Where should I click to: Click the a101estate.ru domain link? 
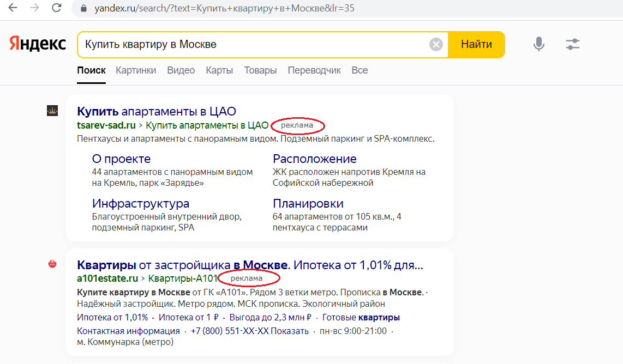[107, 278]
